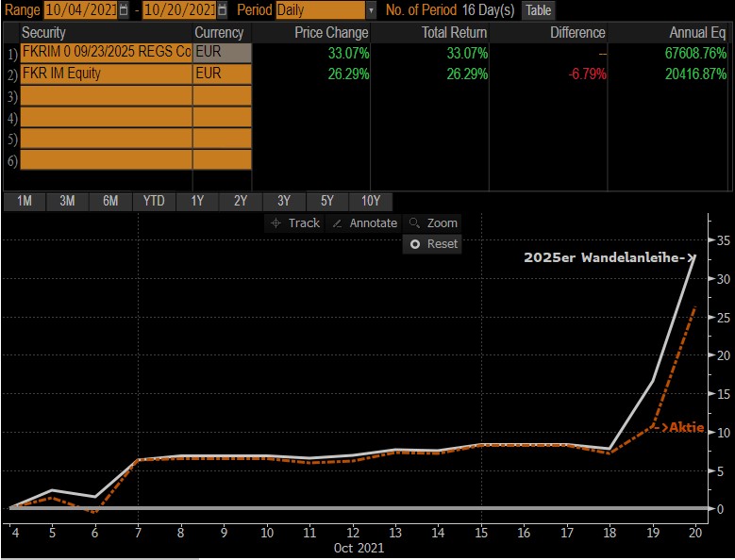
Task: Select the 10Y range tab
Action: tap(371, 202)
